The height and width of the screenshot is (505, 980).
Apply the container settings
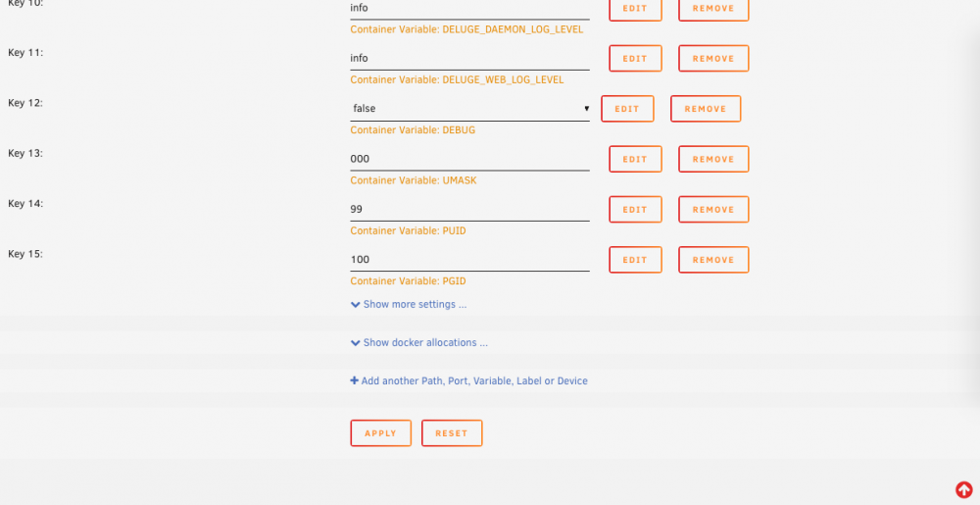(380, 433)
